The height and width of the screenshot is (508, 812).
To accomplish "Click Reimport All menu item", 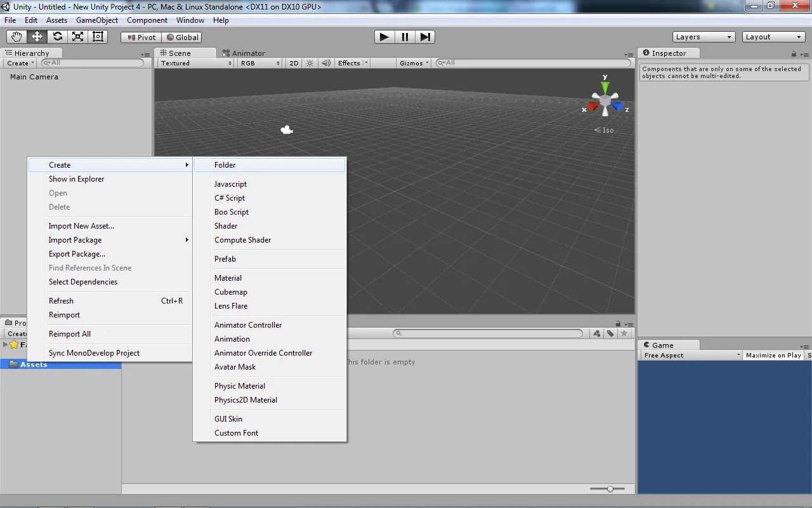I will tap(110, 334).
